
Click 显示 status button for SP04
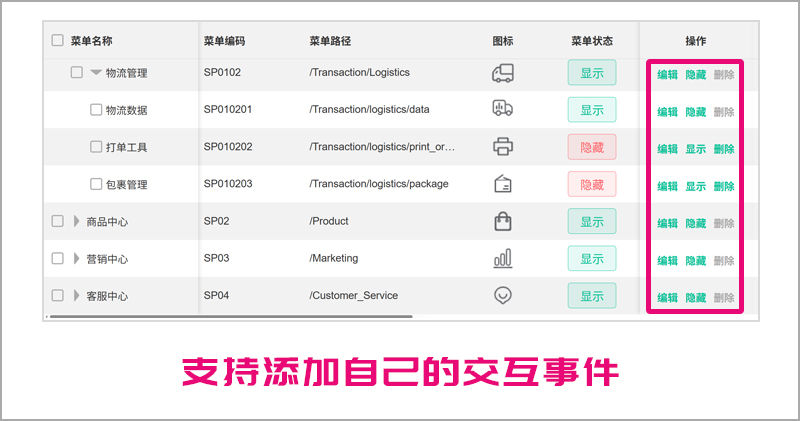coord(592,296)
